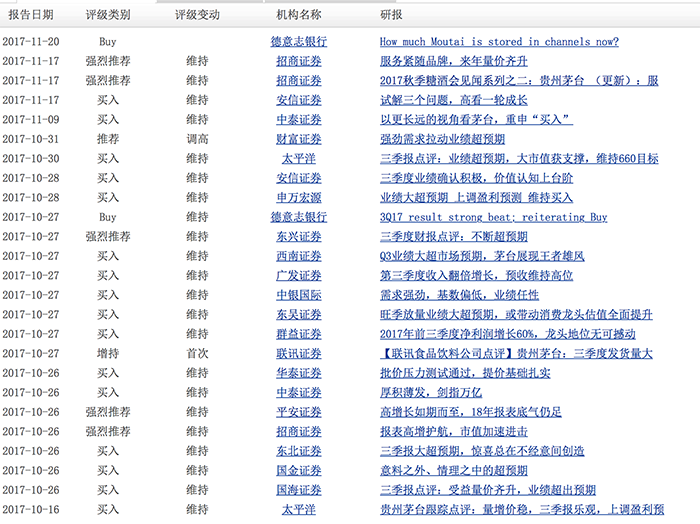The height and width of the screenshot is (524, 700).
Task: Open the report mentioning 维持660目标
Action: coord(519,158)
